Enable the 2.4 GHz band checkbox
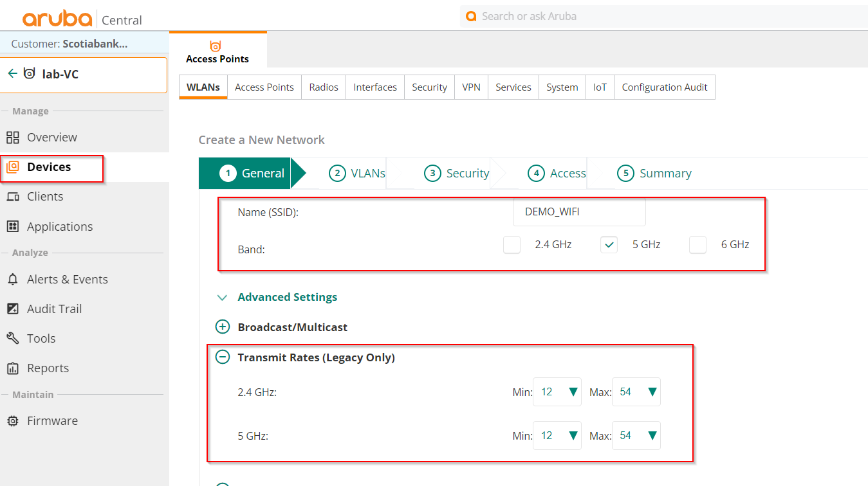868x486 pixels. click(x=512, y=245)
